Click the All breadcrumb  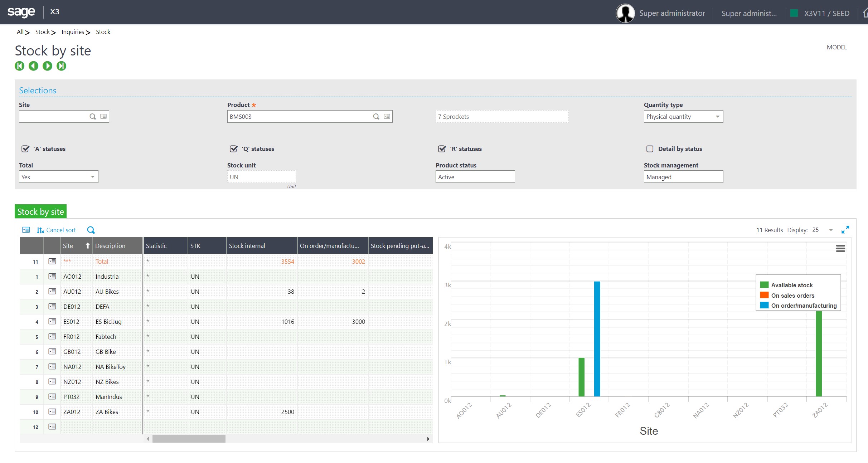pyautogui.click(x=20, y=32)
